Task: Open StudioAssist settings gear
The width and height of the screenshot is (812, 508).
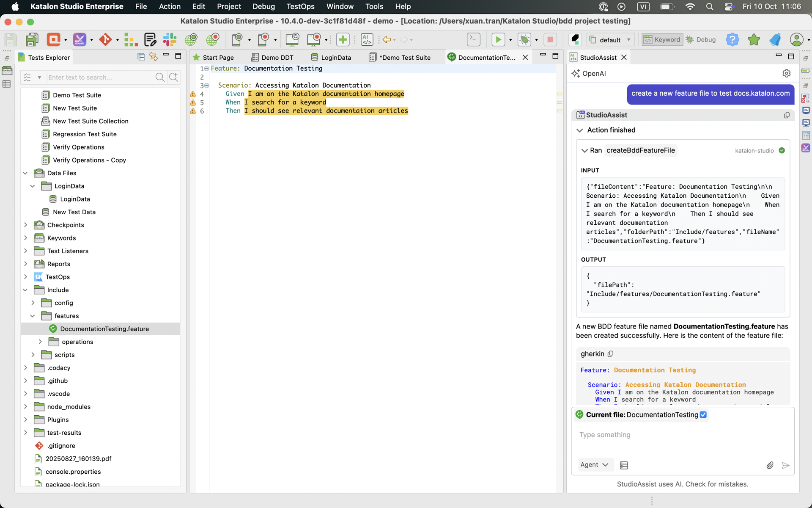Action: coord(786,73)
